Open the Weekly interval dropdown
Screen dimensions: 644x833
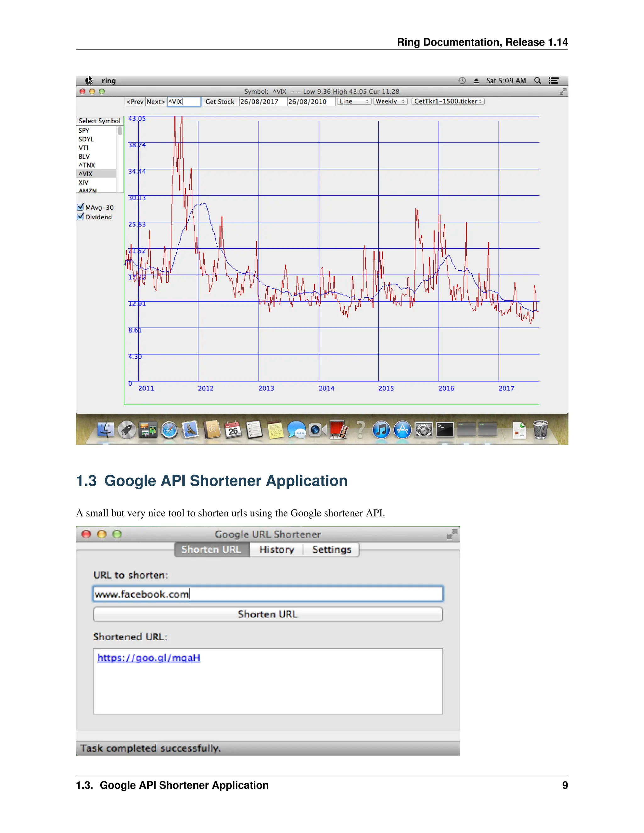(390, 102)
